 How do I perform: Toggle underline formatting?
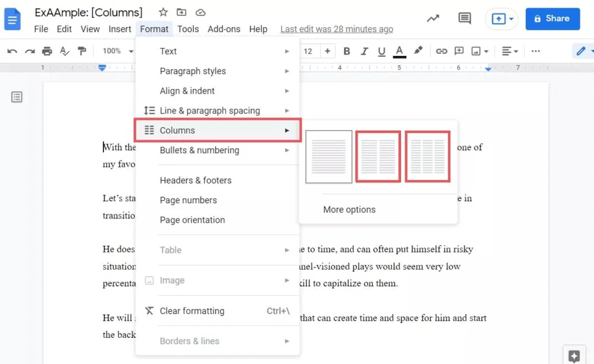[x=381, y=51]
